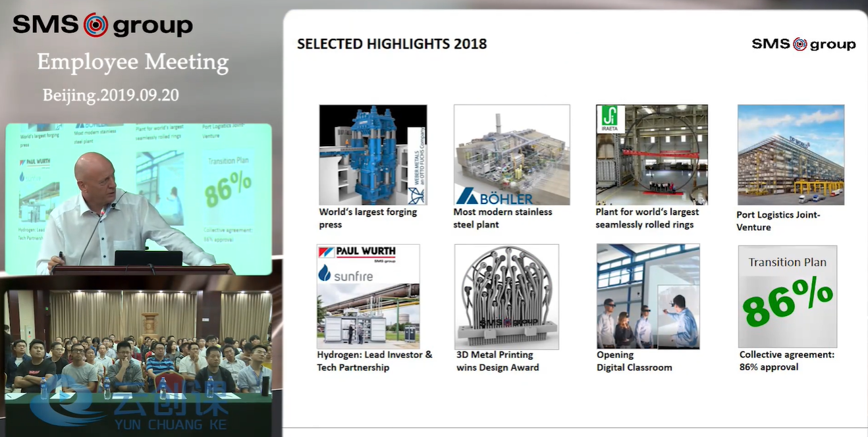
Task: Open the Digital Classroom photo
Action: (x=648, y=296)
